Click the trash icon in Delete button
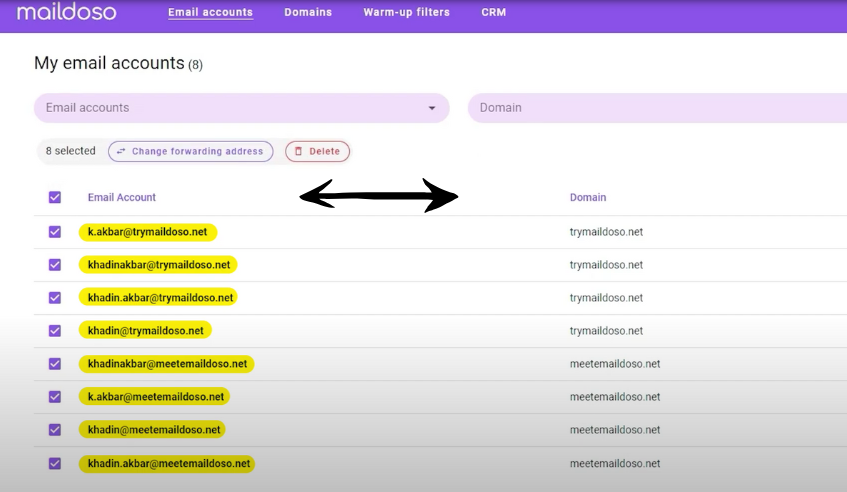 pos(298,151)
